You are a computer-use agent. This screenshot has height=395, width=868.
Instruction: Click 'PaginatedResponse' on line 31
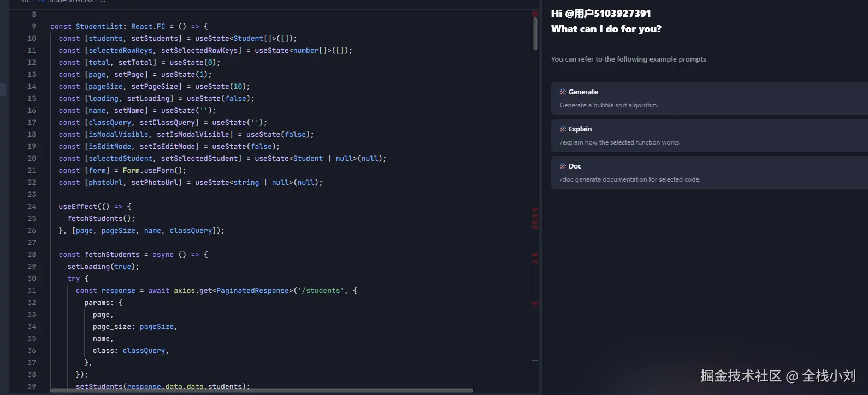click(252, 290)
